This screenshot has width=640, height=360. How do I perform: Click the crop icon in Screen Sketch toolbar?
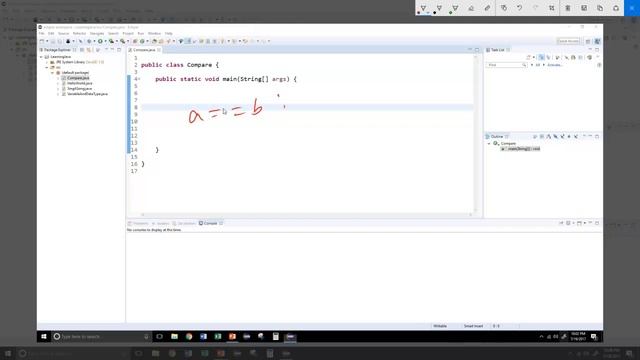point(552,8)
